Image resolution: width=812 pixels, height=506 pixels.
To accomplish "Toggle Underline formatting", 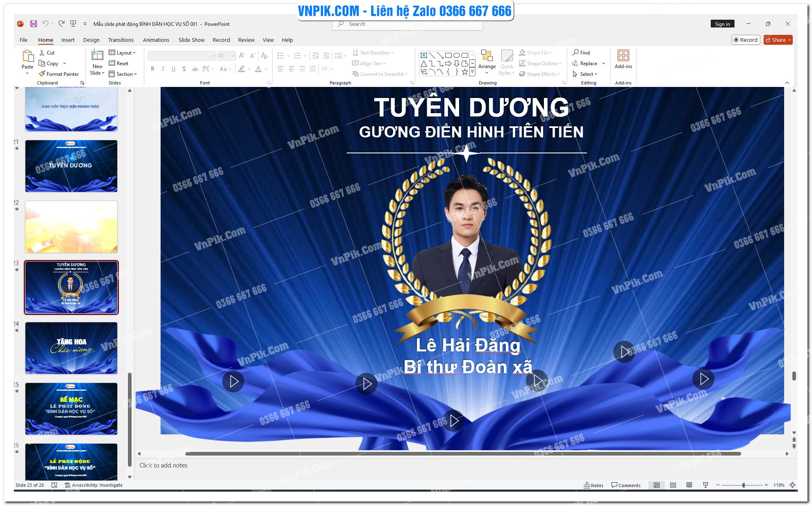I will pos(173,68).
